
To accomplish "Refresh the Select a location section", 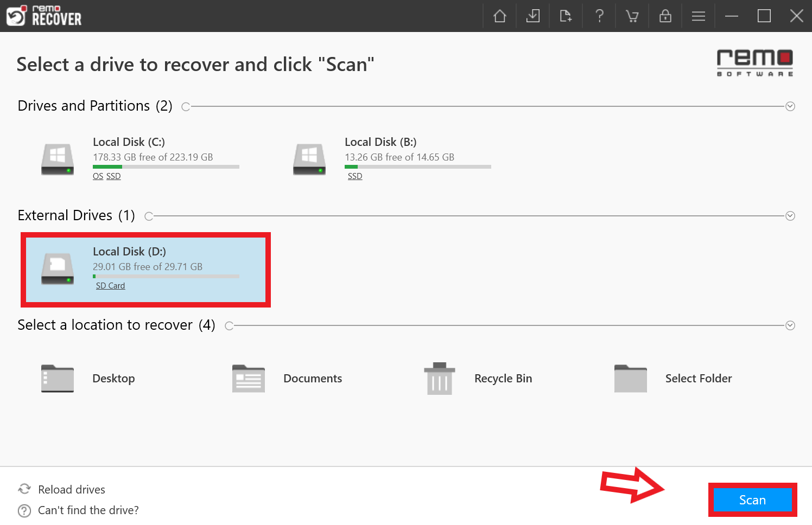I will (x=229, y=326).
